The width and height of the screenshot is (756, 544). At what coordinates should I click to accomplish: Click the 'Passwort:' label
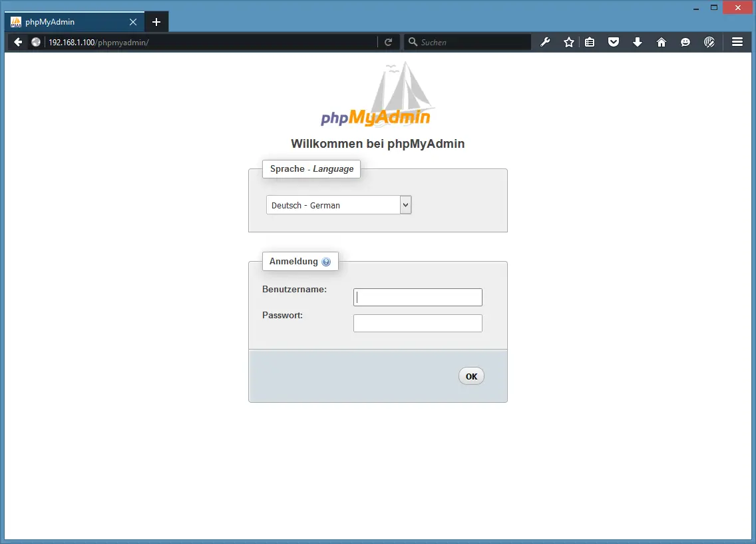point(283,316)
